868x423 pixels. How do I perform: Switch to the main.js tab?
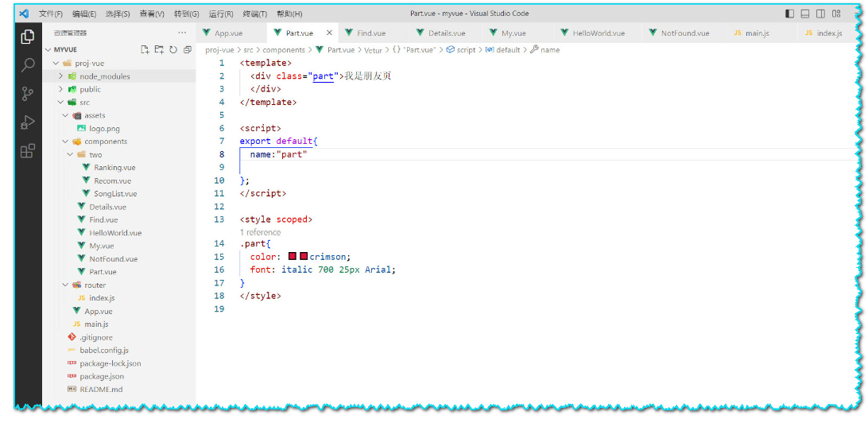[x=761, y=33]
